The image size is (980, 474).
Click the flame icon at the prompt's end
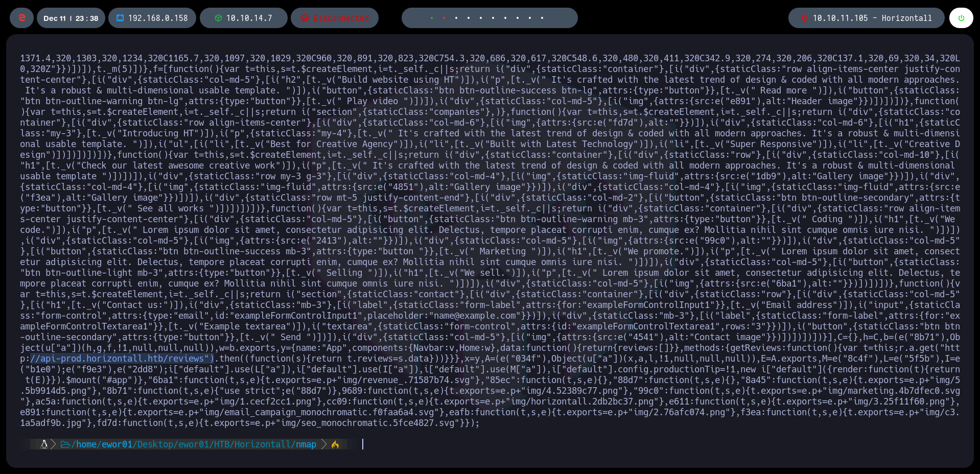(335, 444)
